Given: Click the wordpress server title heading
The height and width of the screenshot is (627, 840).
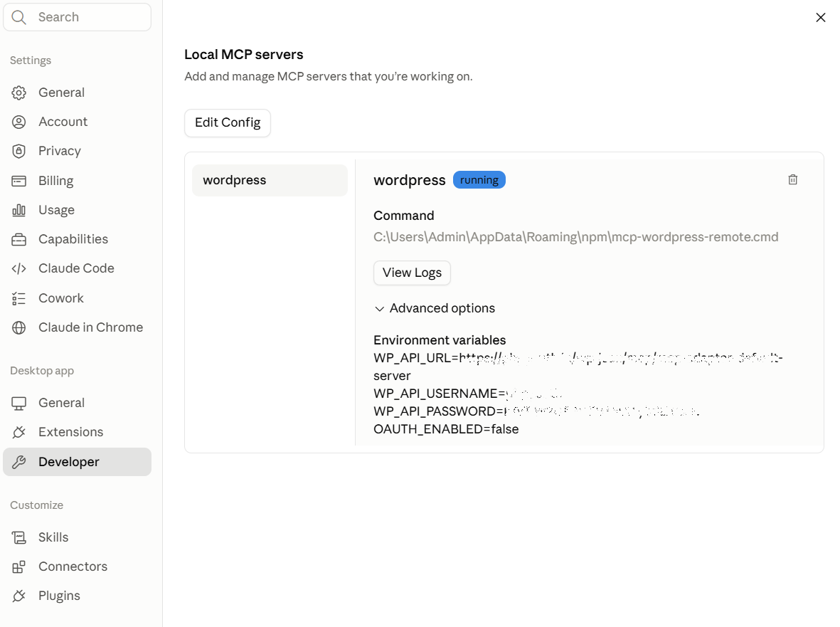Looking at the screenshot, I should 409,180.
